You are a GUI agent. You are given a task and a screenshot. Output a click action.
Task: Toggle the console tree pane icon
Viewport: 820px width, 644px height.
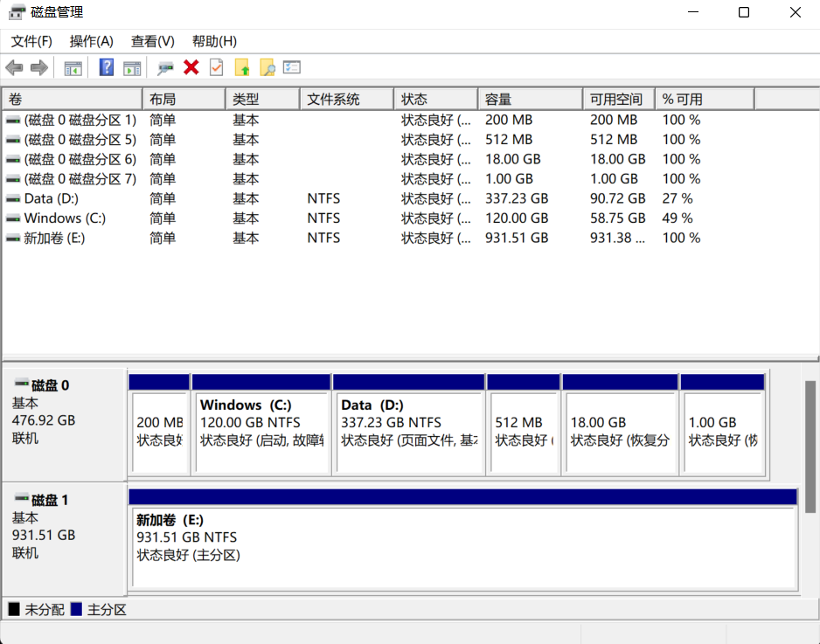pos(73,67)
